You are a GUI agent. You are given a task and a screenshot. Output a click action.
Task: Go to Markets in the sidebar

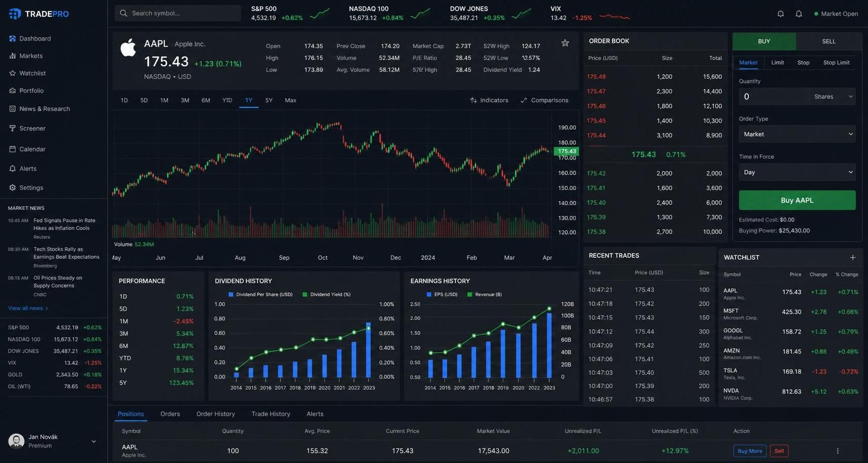[26, 56]
